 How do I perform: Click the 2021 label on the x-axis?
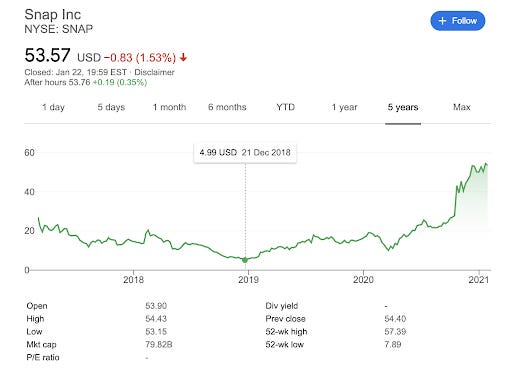tap(479, 279)
